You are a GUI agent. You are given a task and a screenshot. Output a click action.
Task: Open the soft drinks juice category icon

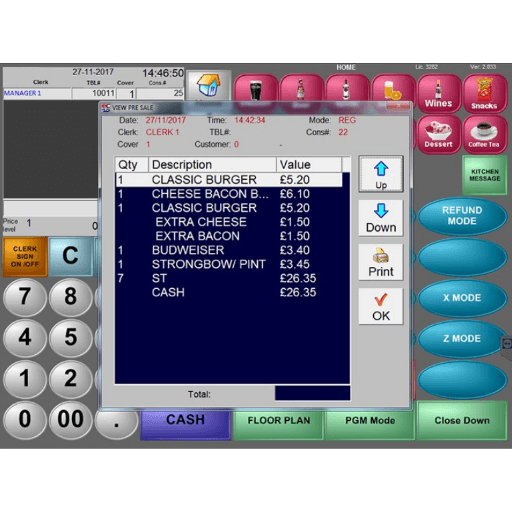[393, 89]
